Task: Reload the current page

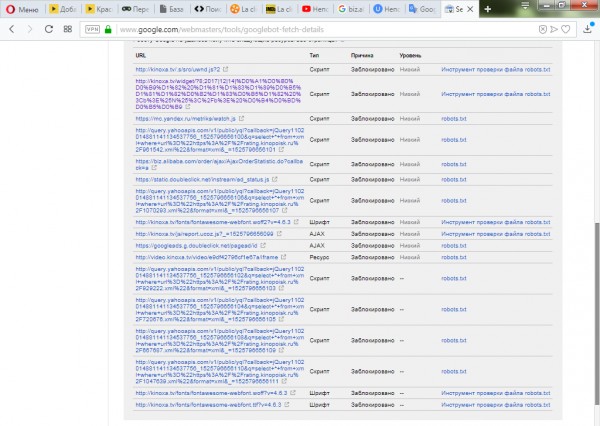Action: [49, 29]
